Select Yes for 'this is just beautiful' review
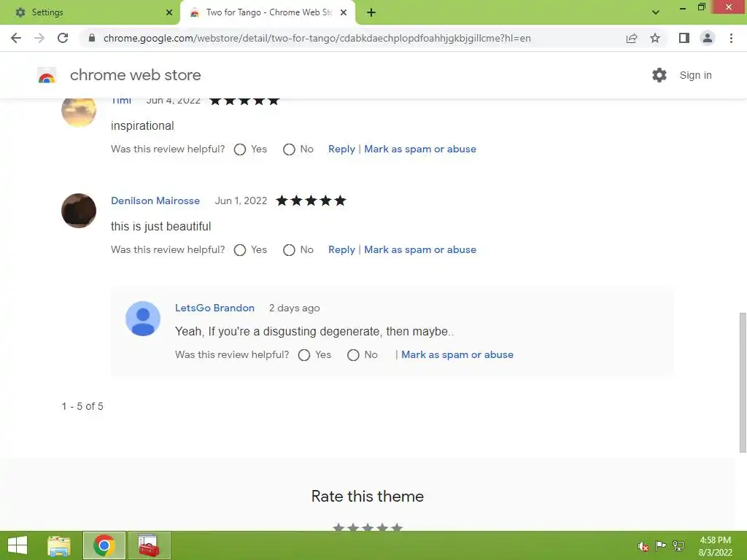The width and height of the screenshot is (747, 560). (239, 250)
